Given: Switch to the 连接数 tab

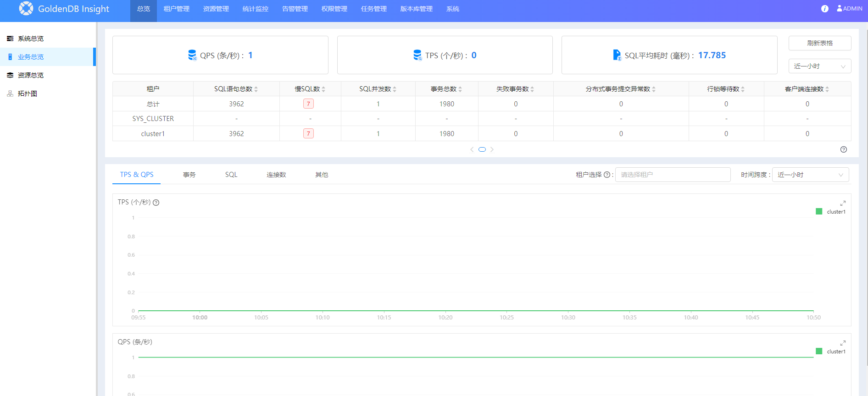Looking at the screenshot, I should 276,175.
